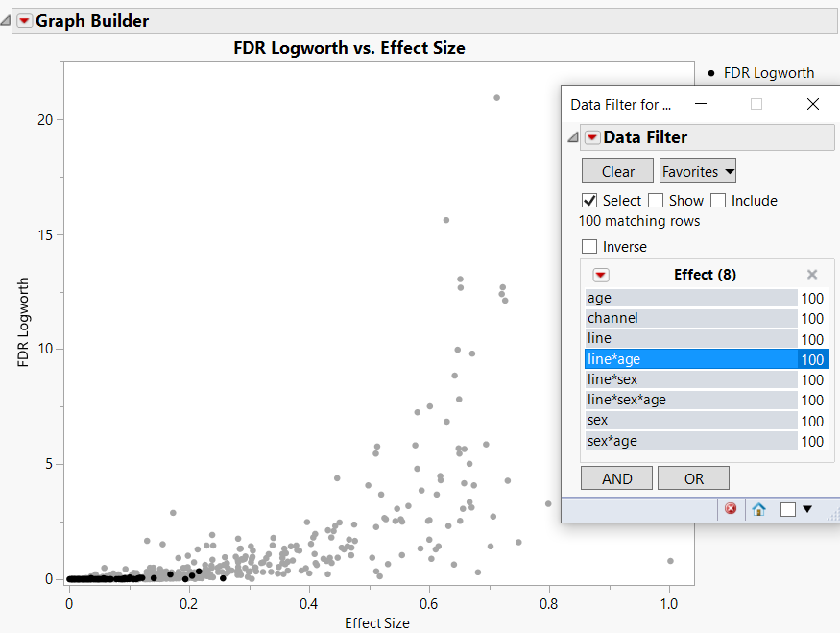Open the Graph Builder red triangle menu
Image resolution: width=840 pixels, height=633 pixels.
pos(24,20)
